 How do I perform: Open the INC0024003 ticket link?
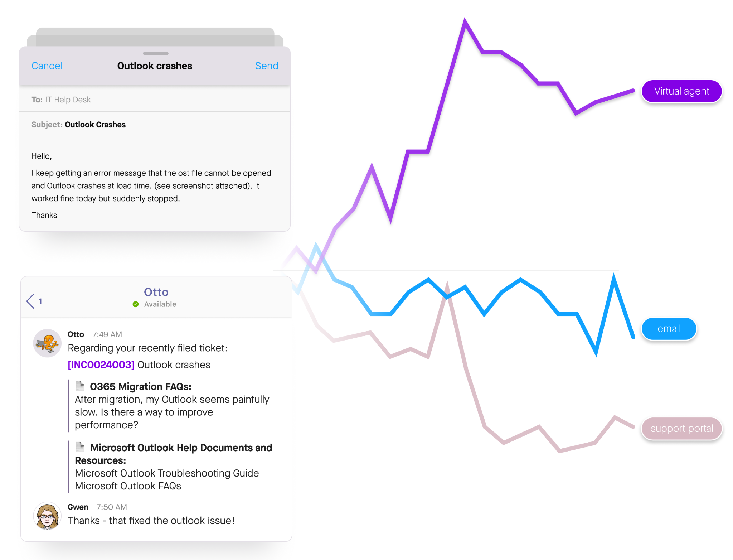101,365
